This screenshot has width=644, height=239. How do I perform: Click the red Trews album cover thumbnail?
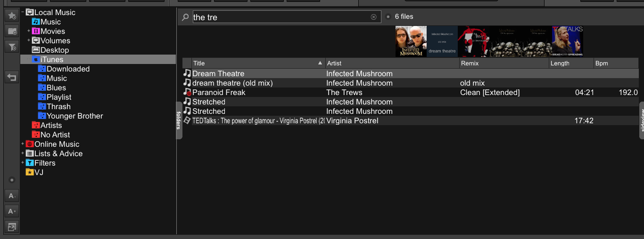(x=473, y=41)
